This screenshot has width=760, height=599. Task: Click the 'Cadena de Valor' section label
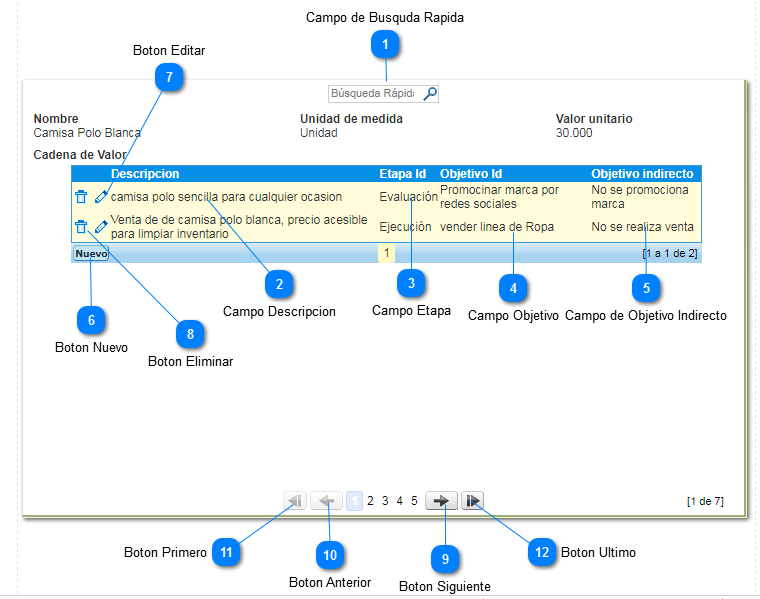pyautogui.click(x=80, y=155)
